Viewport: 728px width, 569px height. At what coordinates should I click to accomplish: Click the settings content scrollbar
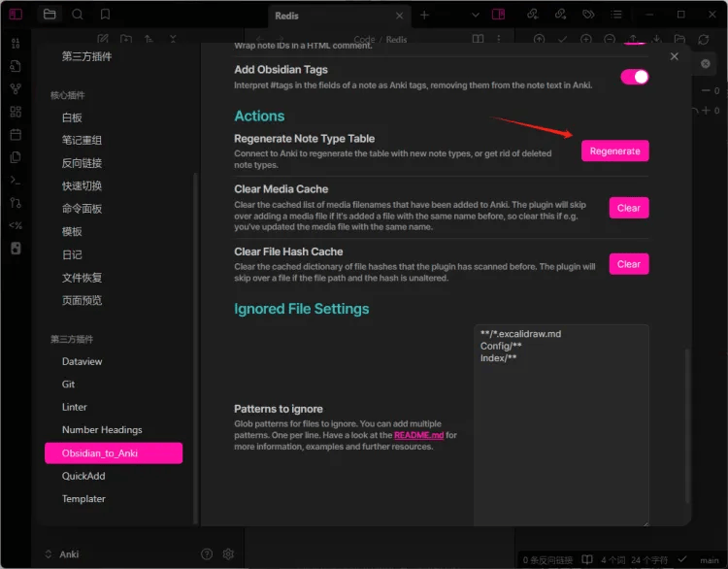(687, 426)
